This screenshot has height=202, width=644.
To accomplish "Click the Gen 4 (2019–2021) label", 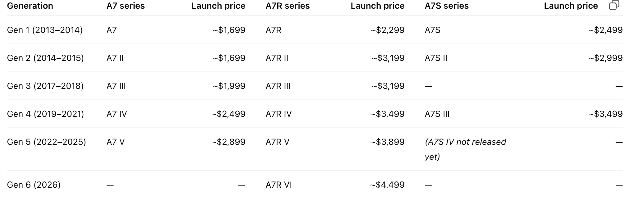I will coord(45,114).
